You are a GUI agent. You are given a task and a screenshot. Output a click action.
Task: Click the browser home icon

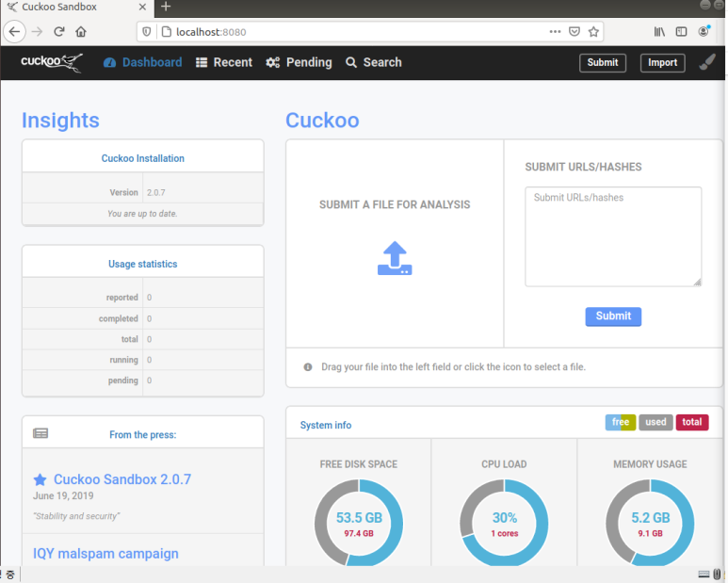81,32
